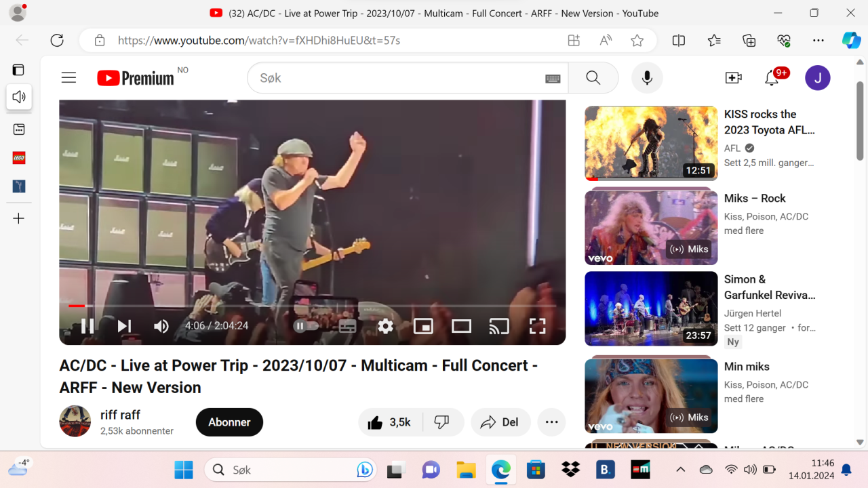The height and width of the screenshot is (488, 868).
Task: Switch to the LEGO vertical tab
Action: (19, 158)
